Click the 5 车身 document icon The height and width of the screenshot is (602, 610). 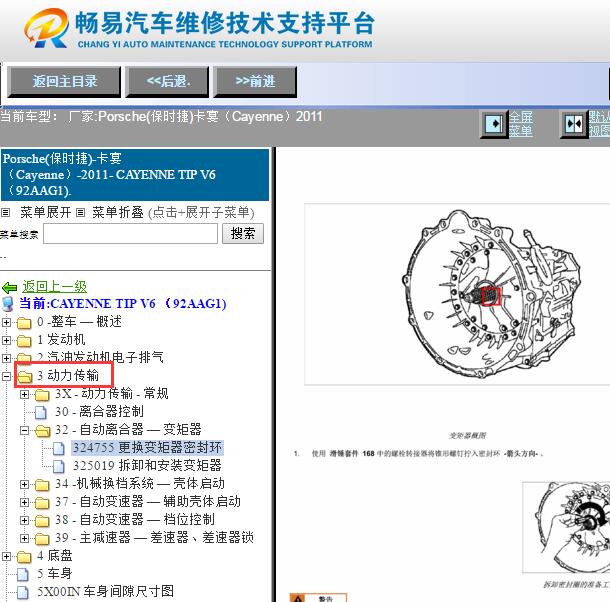pyautogui.click(x=23, y=574)
